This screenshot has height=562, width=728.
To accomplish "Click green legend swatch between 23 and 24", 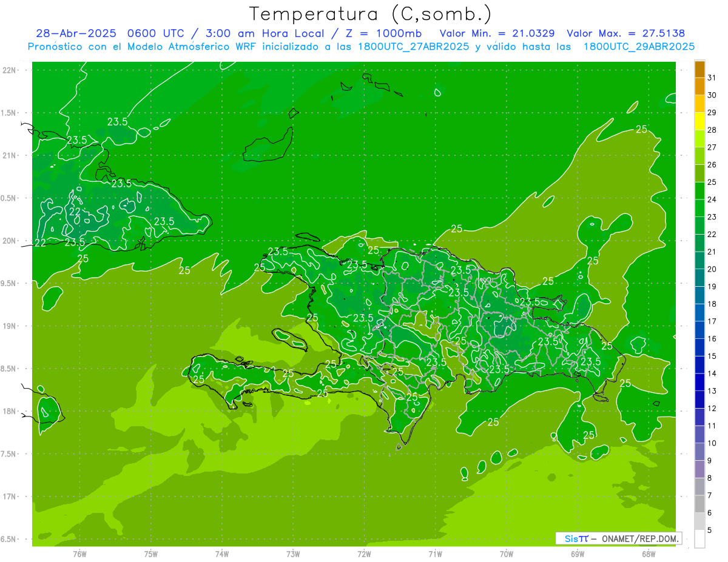I will 699,208.
